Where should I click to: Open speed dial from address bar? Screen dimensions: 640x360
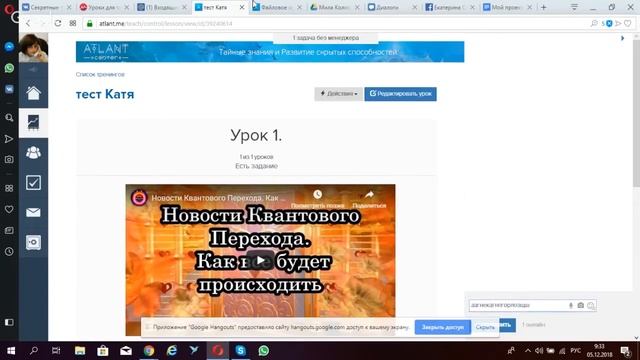click(x=73, y=23)
